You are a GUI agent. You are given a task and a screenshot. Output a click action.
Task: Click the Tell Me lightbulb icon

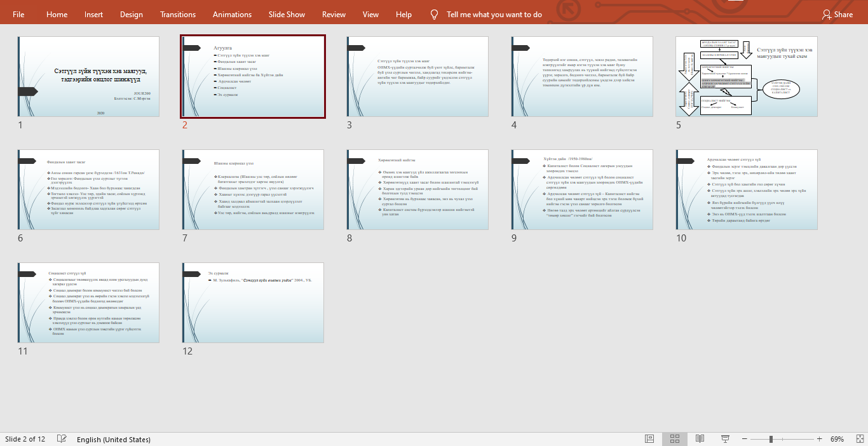(x=435, y=14)
